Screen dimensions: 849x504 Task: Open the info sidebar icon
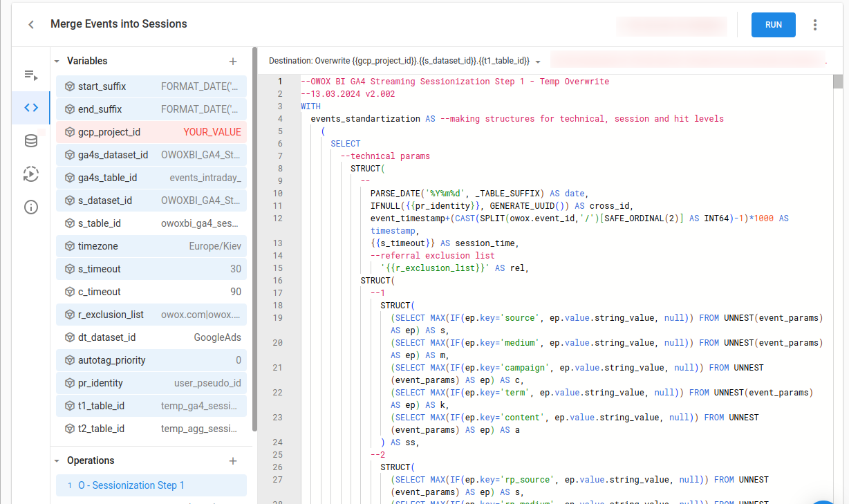point(30,207)
